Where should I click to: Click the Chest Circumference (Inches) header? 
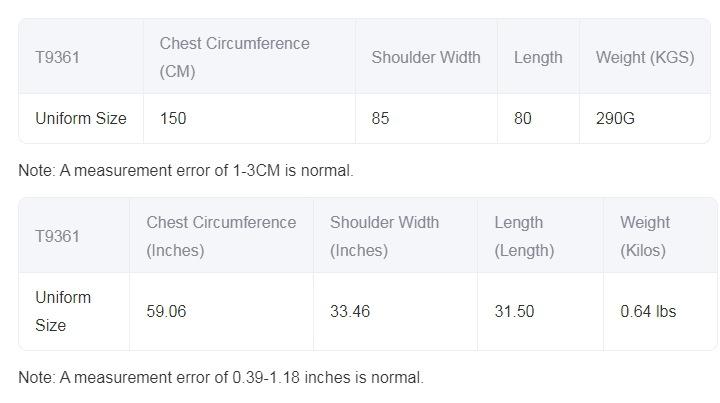(221, 236)
